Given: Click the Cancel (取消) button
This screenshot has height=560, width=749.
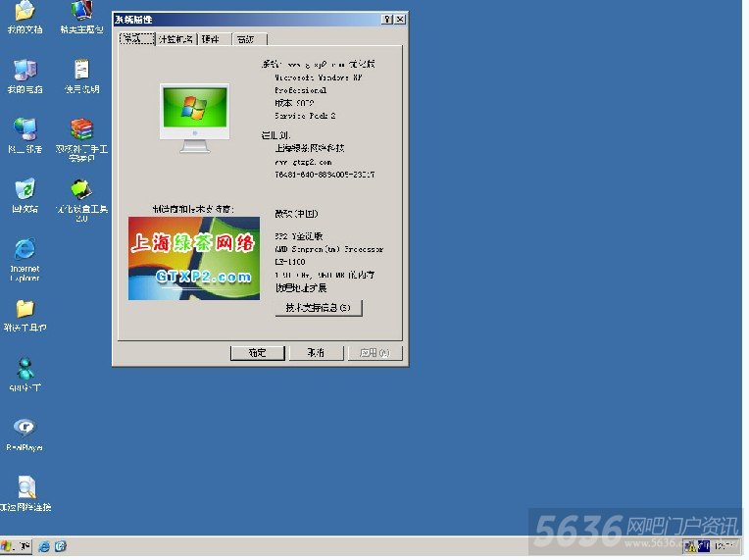Looking at the screenshot, I should click(316, 353).
